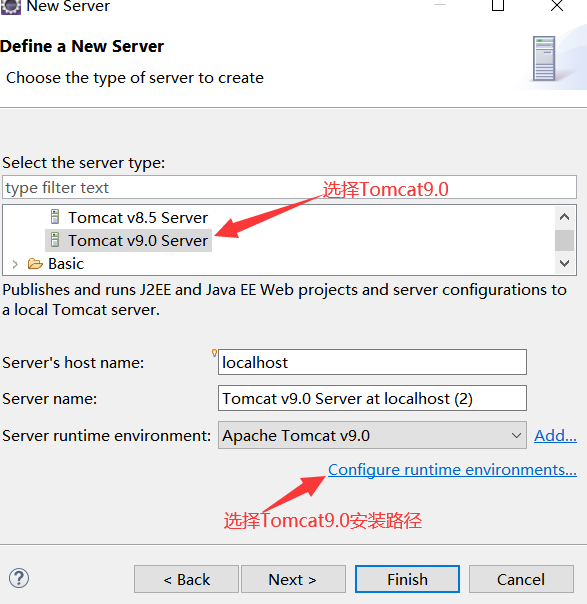Click the server list scroll up arrow
Image resolution: width=587 pixels, height=604 pixels.
pyautogui.click(x=564, y=217)
